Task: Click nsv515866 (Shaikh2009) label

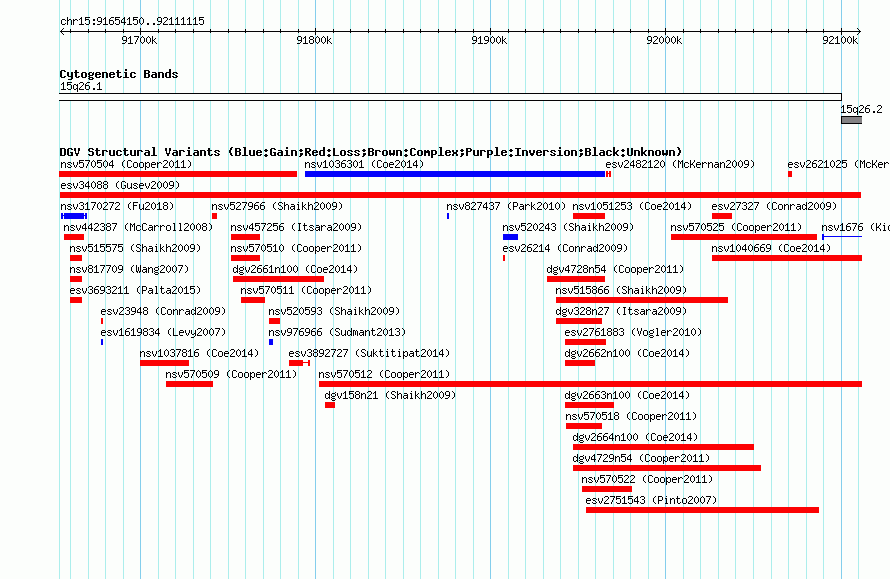Action: 622,291
